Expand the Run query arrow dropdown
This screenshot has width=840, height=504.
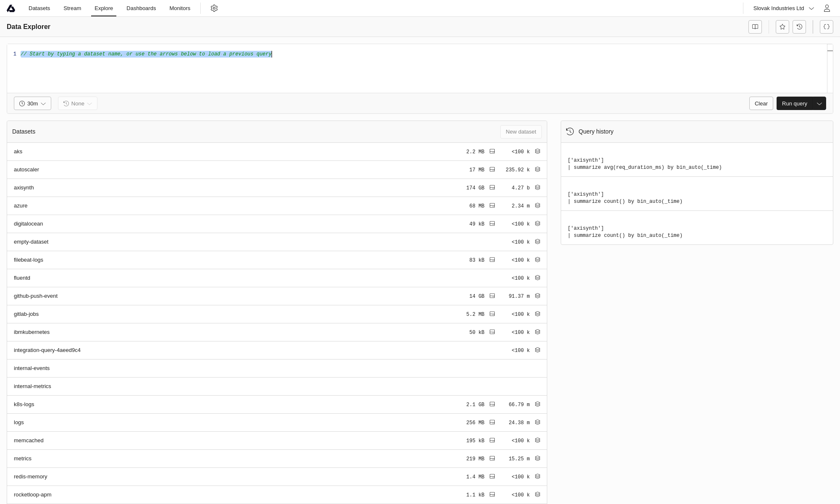pos(819,104)
